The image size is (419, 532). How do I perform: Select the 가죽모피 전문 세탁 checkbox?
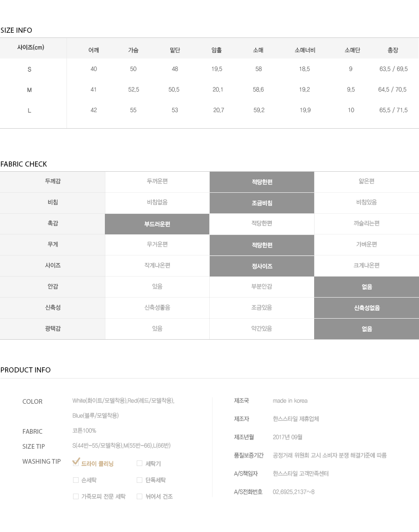76,496
